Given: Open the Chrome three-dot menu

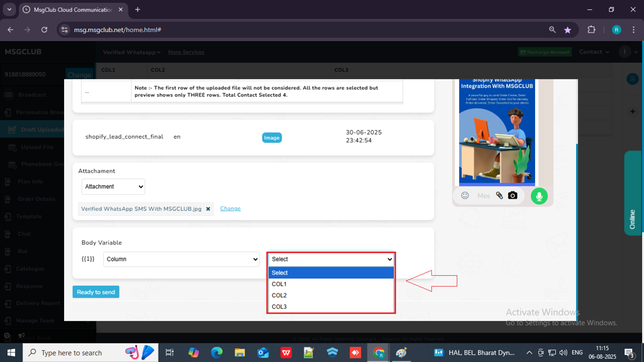Looking at the screenshot, I should (634, 30).
